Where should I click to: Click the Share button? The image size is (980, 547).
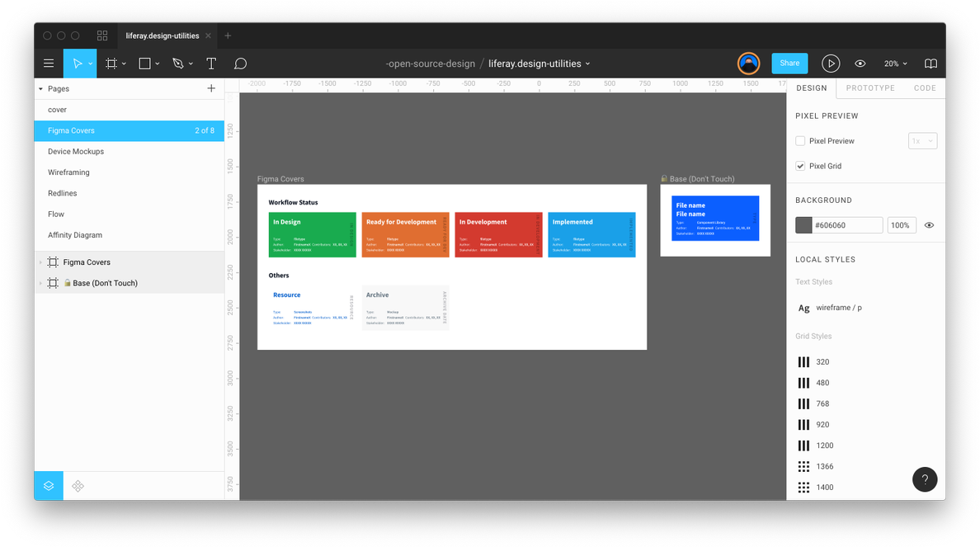click(x=789, y=63)
